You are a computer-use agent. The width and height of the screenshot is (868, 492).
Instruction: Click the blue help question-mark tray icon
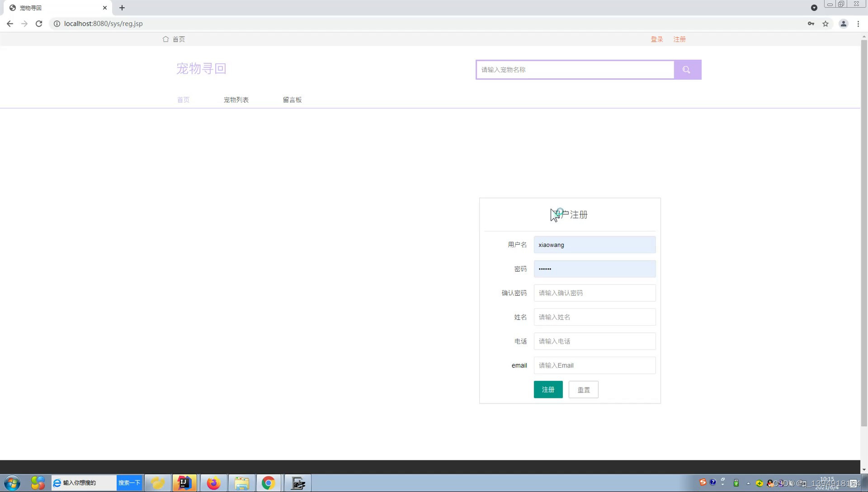(x=713, y=482)
